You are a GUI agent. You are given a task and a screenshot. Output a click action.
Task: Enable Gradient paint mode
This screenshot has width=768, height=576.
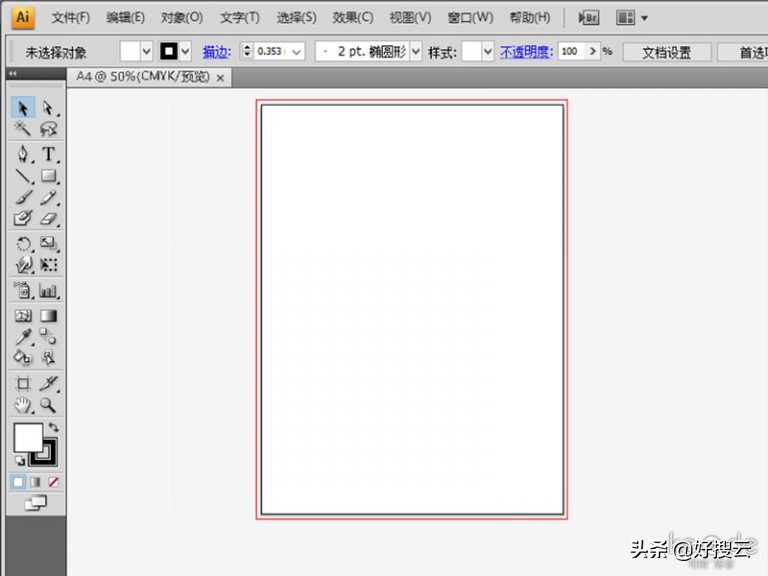(36, 482)
